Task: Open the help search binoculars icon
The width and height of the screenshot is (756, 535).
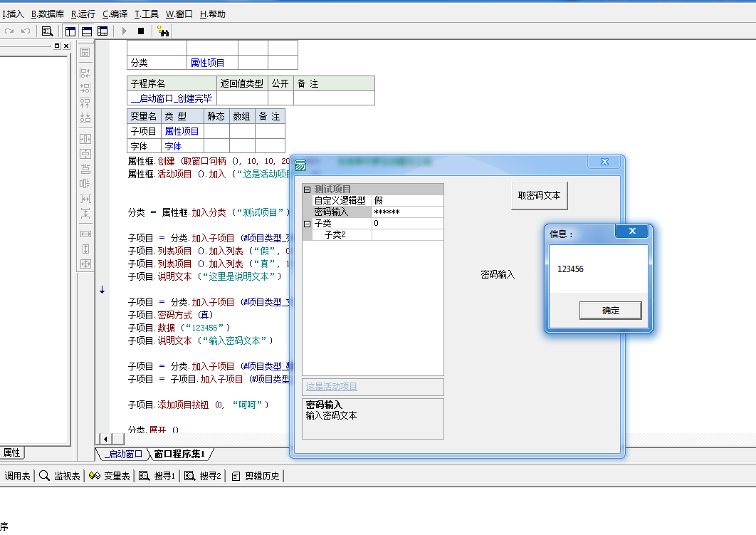Action: pos(162,31)
